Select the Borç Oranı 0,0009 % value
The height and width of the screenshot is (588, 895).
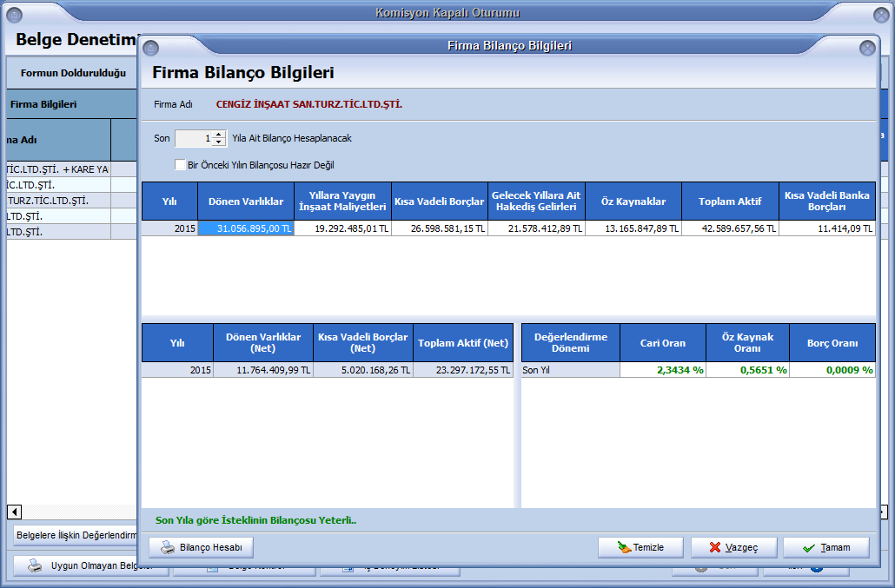pyautogui.click(x=832, y=370)
